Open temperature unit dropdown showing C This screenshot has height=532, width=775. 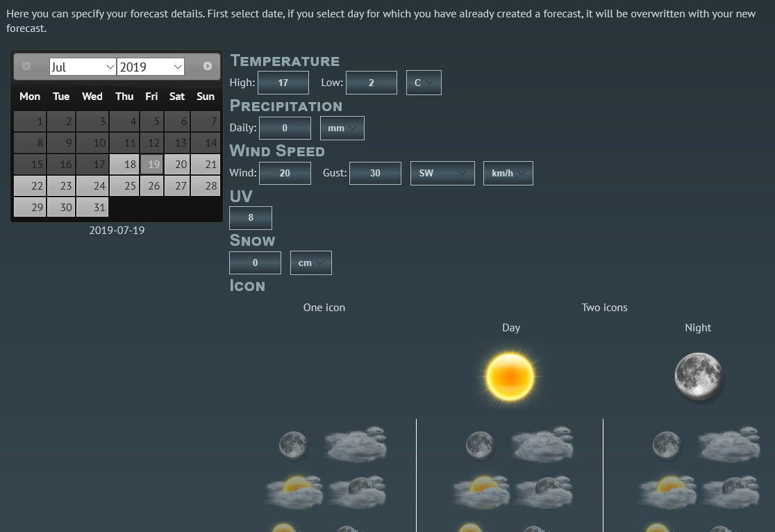pos(424,83)
